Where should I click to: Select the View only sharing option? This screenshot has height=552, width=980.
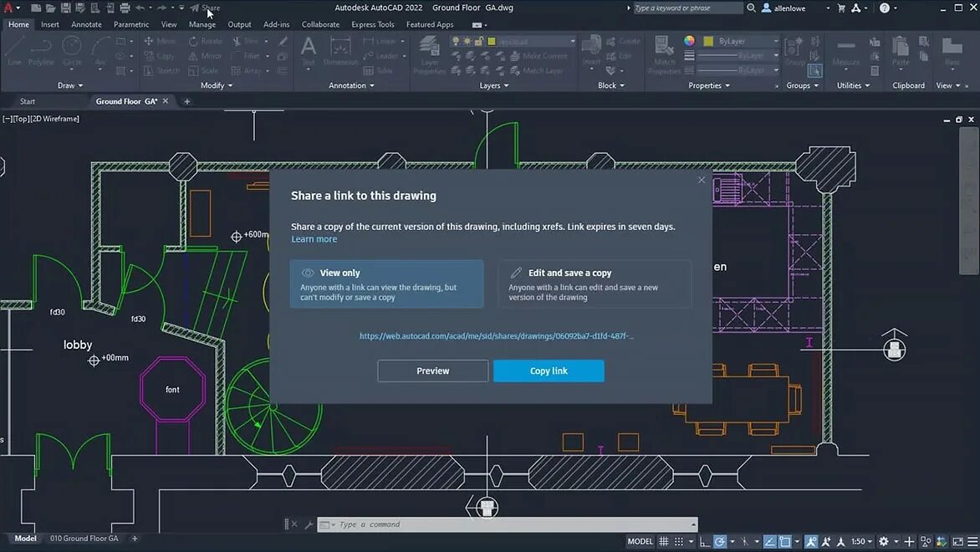coord(386,284)
